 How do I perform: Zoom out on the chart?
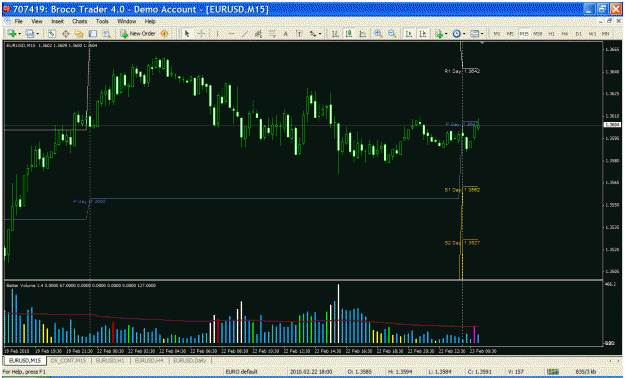pos(392,34)
